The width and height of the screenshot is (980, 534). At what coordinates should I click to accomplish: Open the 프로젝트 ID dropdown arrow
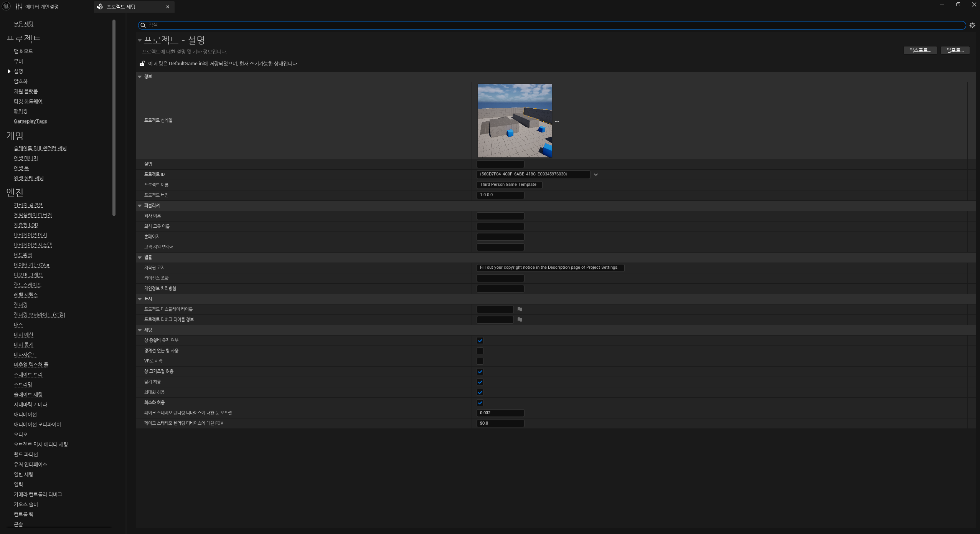coord(596,175)
